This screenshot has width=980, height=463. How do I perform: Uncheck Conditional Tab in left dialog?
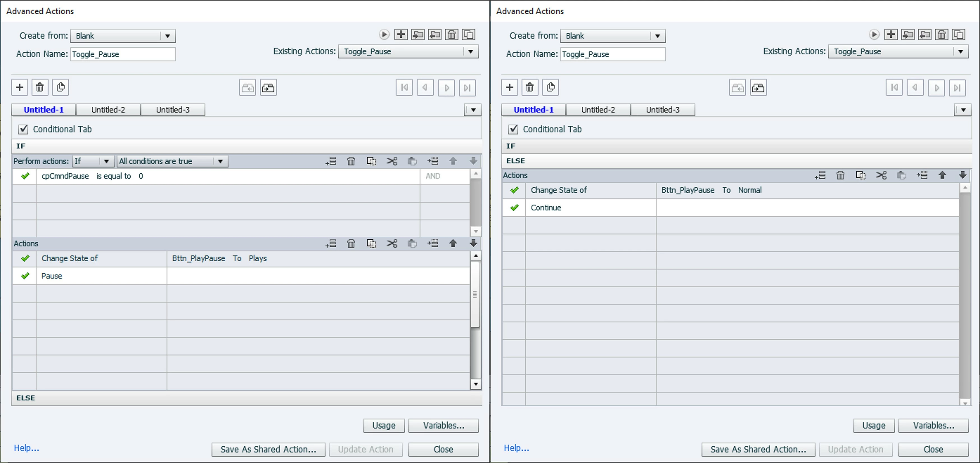(23, 129)
